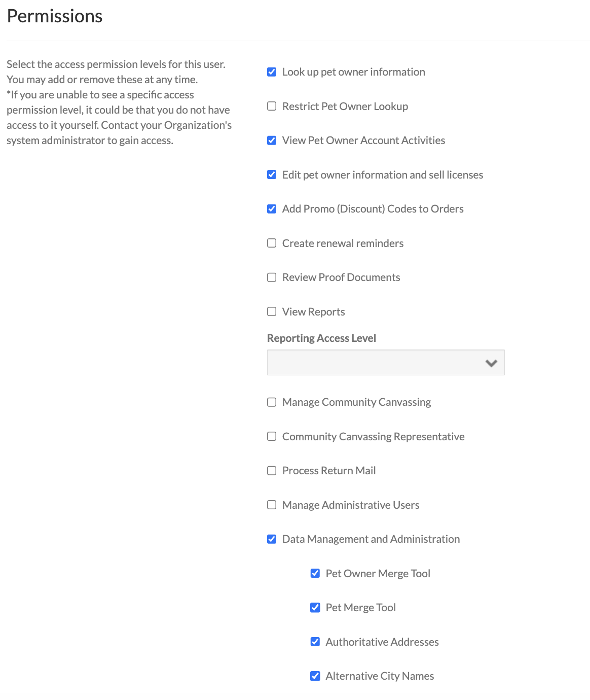The image size is (590, 700).
Task: Enable 'Manage Administrative Users'
Action: coord(271,505)
